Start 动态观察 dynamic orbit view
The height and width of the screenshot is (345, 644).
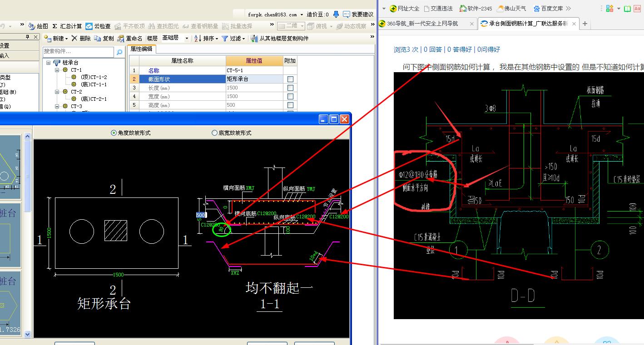pyautogui.click(x=351, y=26)
